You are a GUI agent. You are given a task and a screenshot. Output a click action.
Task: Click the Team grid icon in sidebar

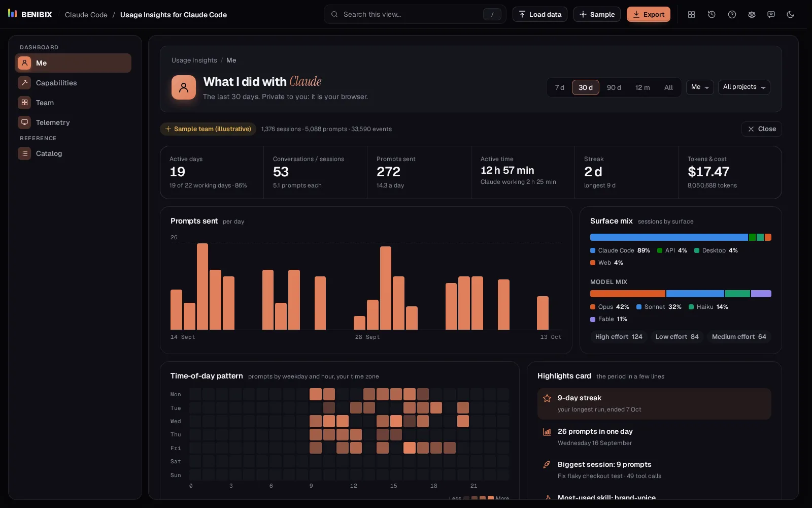click(x=24, y=103)
